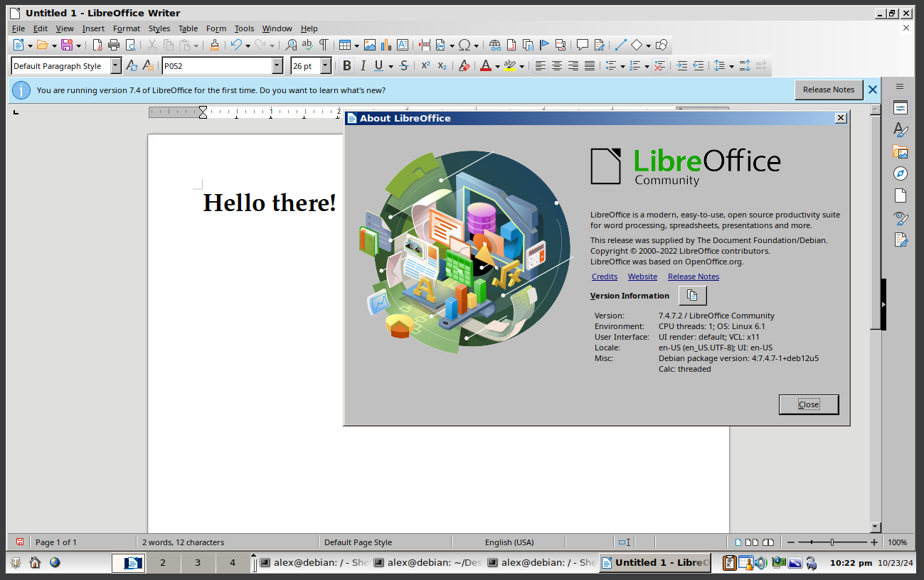
Task: Click the Clone Formatting paintbrush icon
Action: 214,45
